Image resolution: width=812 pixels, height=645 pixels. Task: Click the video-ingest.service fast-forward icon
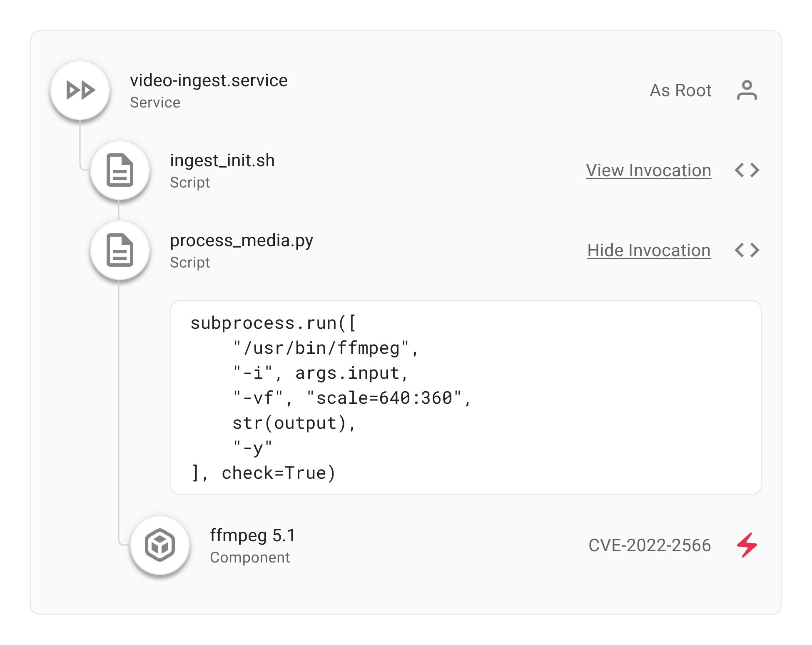(x=80, y=90)
